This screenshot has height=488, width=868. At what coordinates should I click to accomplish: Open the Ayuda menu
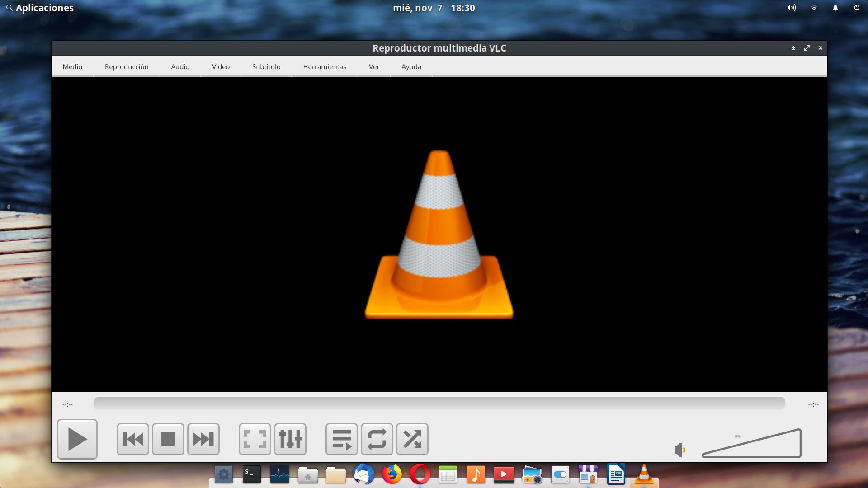pyautogui.click(x=411, y=66)
